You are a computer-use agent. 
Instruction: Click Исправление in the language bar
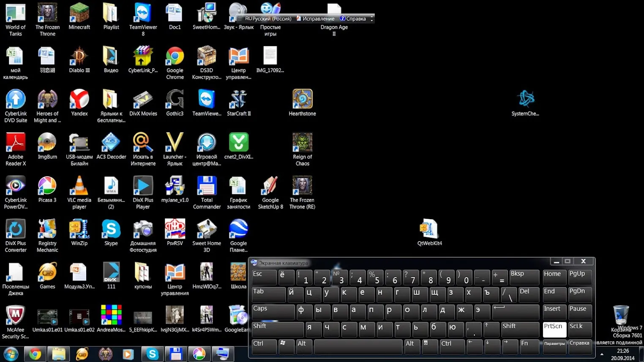(315, 19)
